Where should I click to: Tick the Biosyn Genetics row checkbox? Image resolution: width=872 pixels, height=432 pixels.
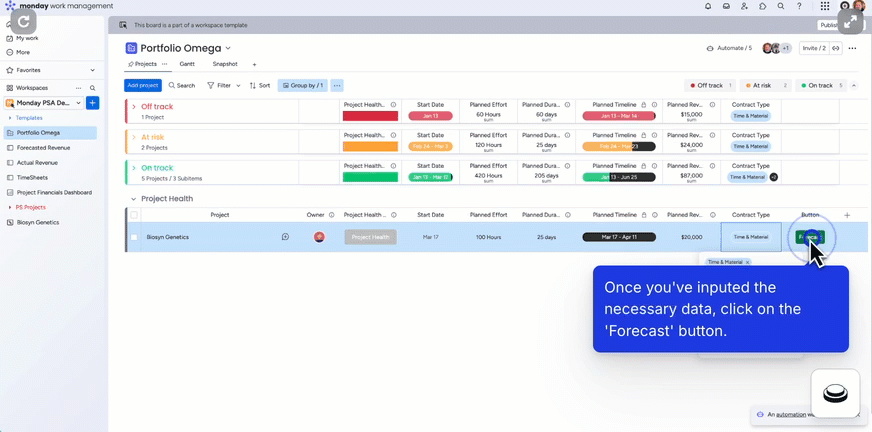pos(134,237)
